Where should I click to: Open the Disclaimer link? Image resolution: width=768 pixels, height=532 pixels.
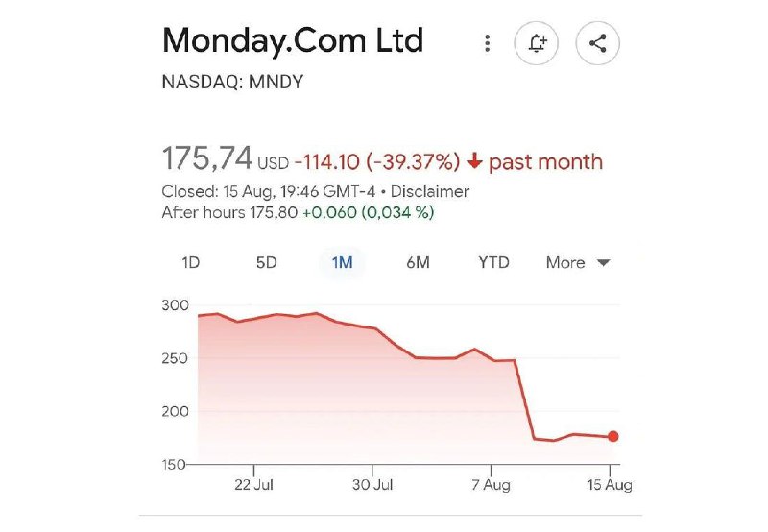click(430, 191)
